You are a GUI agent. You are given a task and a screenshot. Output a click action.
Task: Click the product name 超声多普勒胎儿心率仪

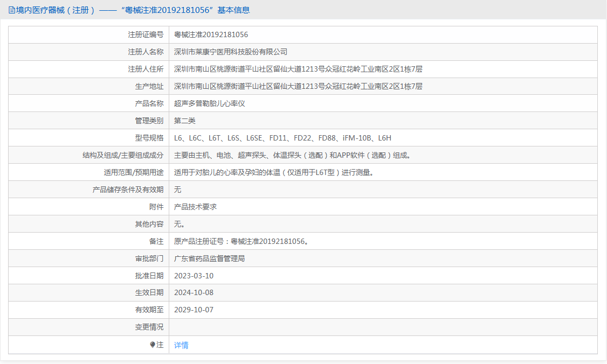click(x=209, y=104)
